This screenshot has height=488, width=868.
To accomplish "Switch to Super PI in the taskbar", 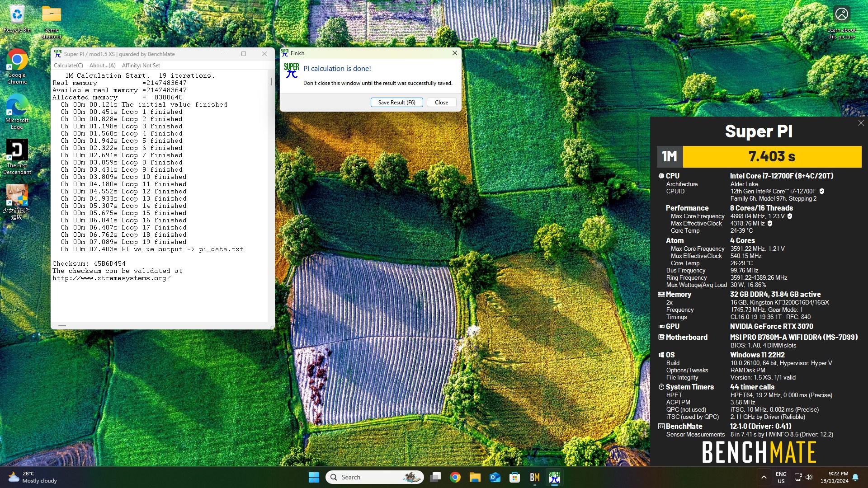I will [x=554, y=477].
